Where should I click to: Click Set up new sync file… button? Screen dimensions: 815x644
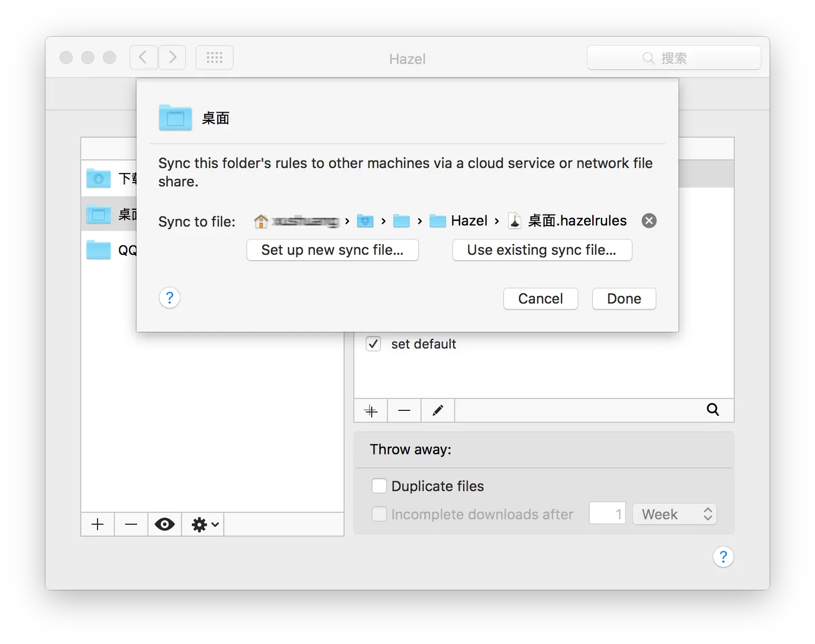click(x=333, y=250)
